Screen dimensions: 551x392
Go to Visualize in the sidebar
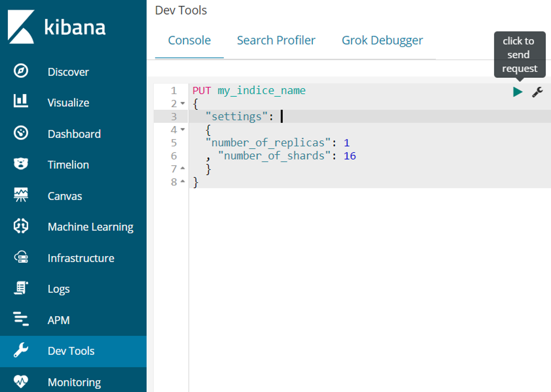69,103
